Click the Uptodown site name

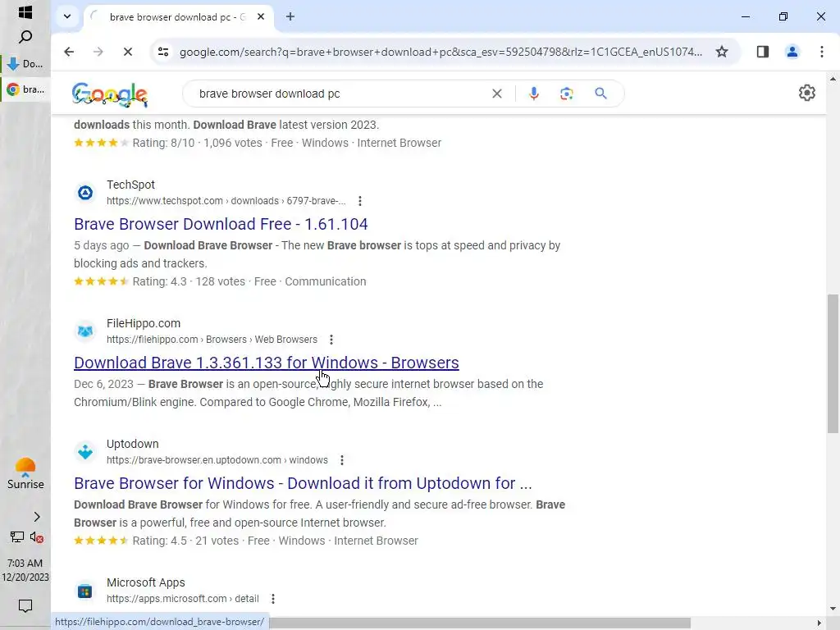(132, 444)
